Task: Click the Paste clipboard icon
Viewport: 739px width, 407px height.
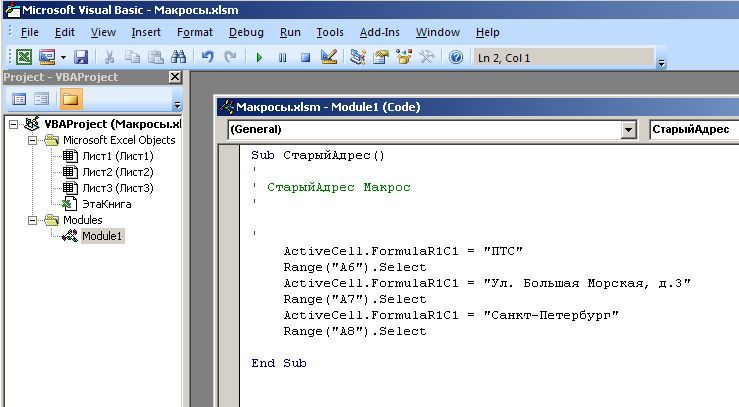Action: (x=156, y=57)
